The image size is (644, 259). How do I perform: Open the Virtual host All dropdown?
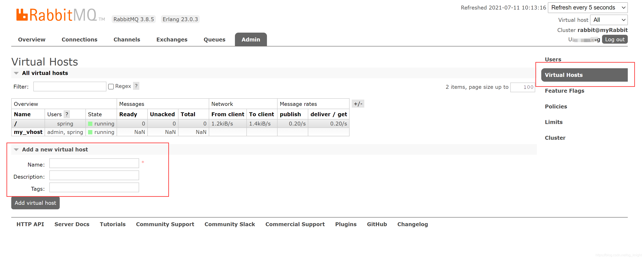609,20
